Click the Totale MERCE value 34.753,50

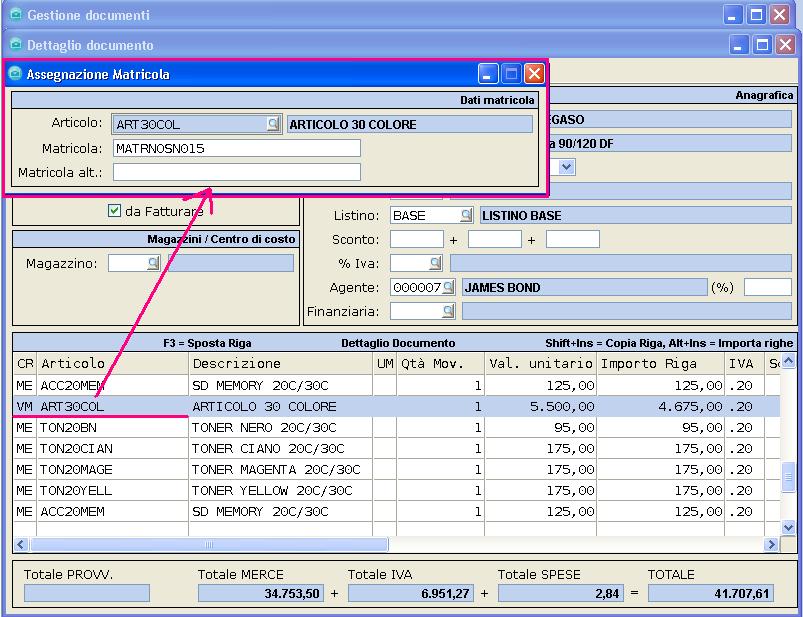click(x=261, y=593)
